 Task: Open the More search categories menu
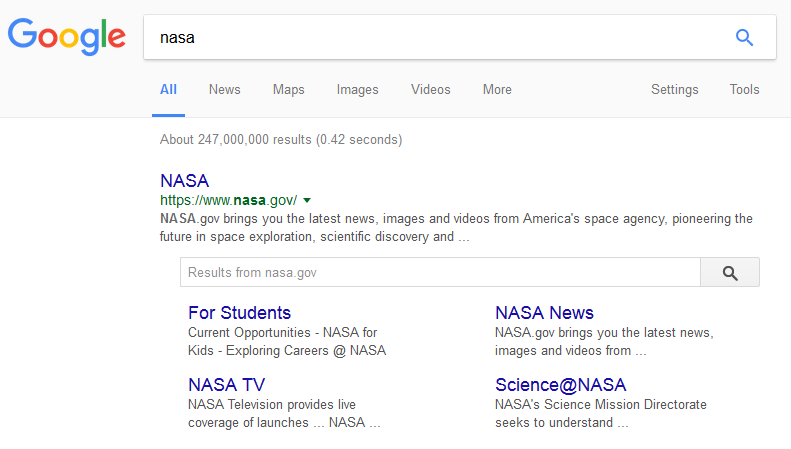click(497, 90)
